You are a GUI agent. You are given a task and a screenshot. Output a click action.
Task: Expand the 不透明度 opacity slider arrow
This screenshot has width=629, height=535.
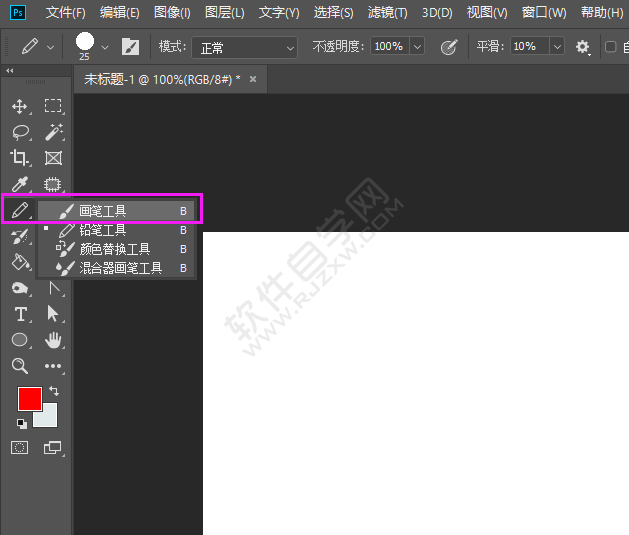[418, 47]
